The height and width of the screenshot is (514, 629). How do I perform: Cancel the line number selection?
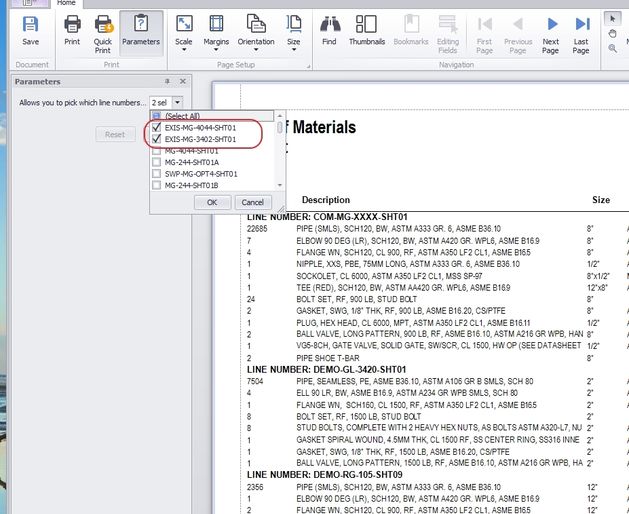(x=253, y=202)
